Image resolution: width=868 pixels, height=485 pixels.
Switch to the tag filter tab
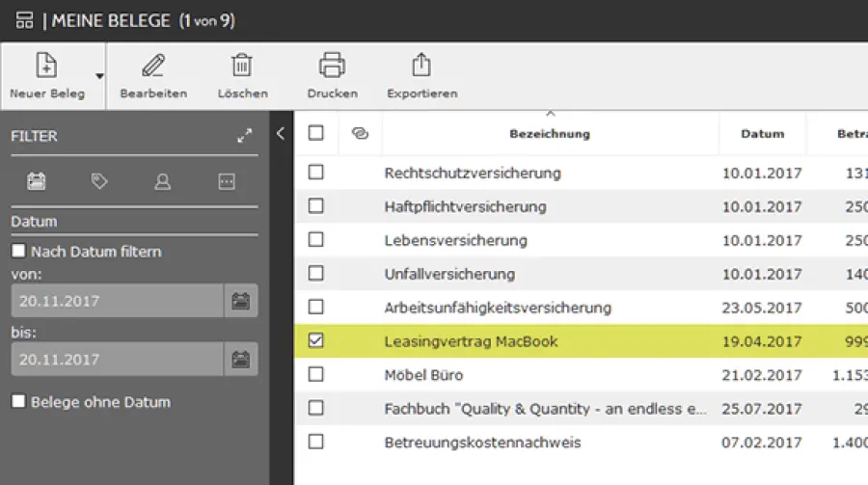99,181
